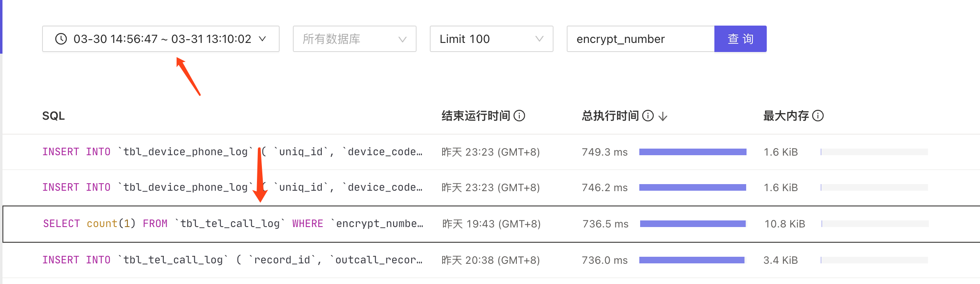Click the SQL column header

[x=54, y=116]
